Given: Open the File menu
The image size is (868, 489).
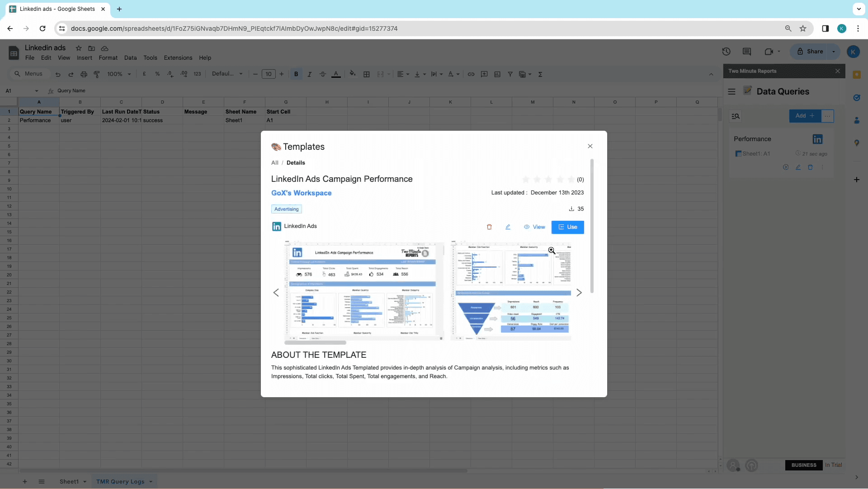Looking at the screenshot, I should click(30, 58).
